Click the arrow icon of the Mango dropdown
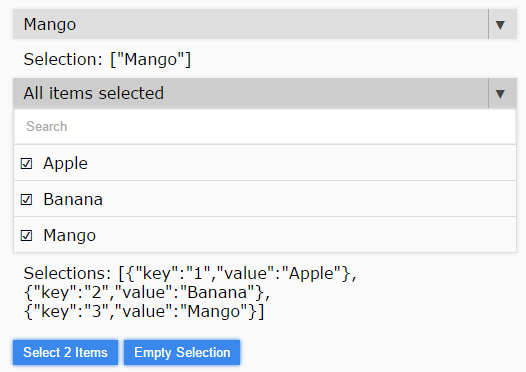 500,25
